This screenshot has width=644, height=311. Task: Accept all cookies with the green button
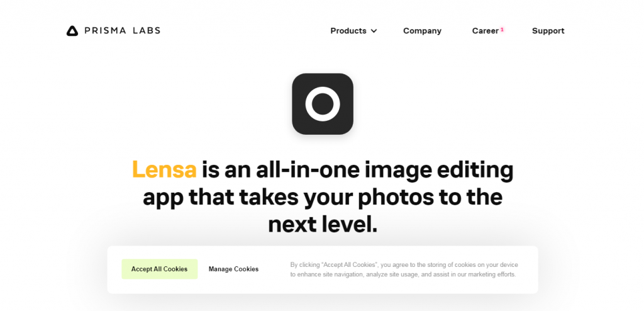tap(159, 269)
